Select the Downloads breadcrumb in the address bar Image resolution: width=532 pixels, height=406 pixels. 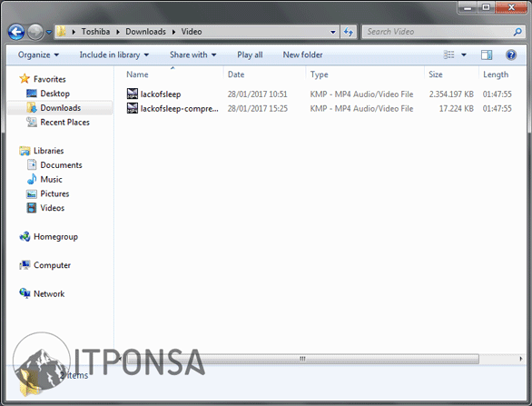coord(145,32)
